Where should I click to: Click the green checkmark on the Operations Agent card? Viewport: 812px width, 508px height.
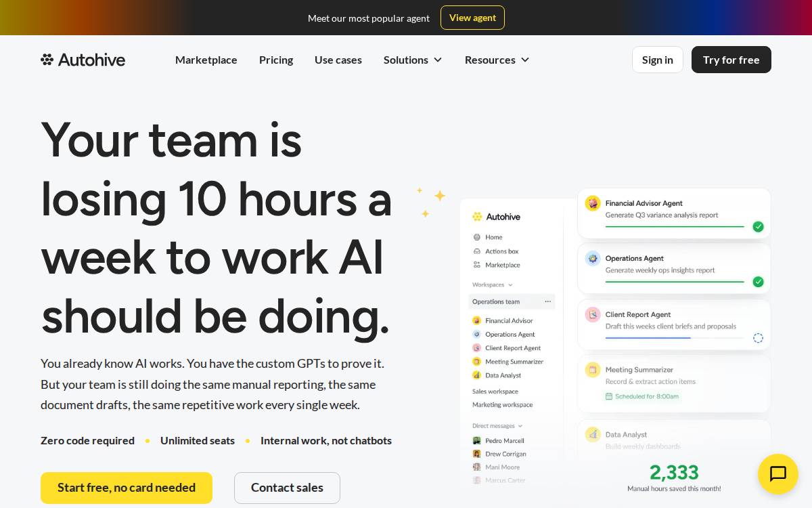pos(758,282)
